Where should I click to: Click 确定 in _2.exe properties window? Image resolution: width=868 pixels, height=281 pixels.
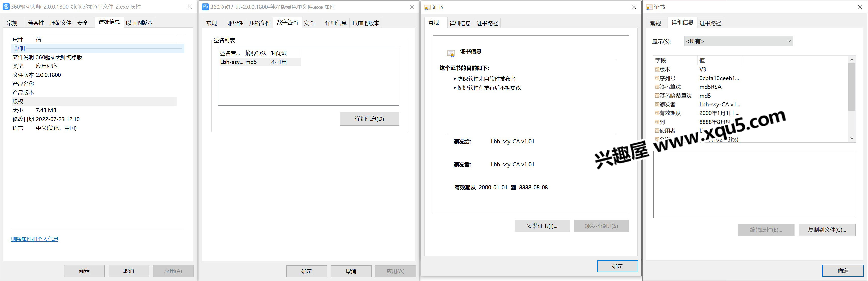point(84,271)
